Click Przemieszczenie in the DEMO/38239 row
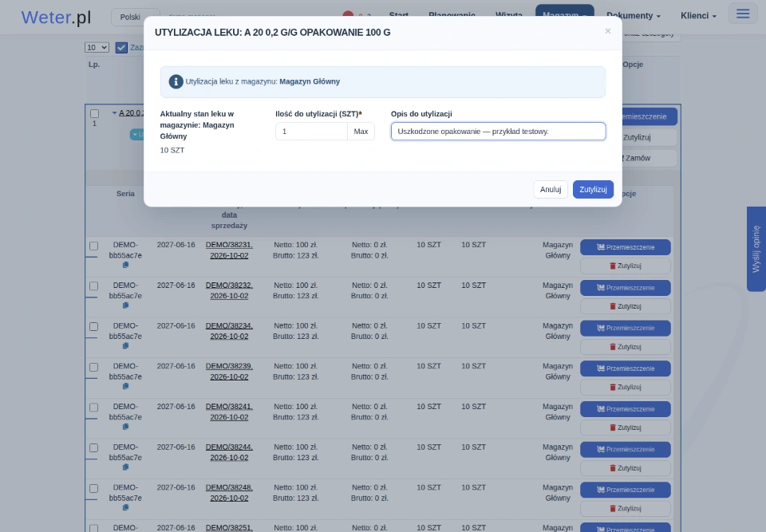The image size is (766, 532). (626, 368)
